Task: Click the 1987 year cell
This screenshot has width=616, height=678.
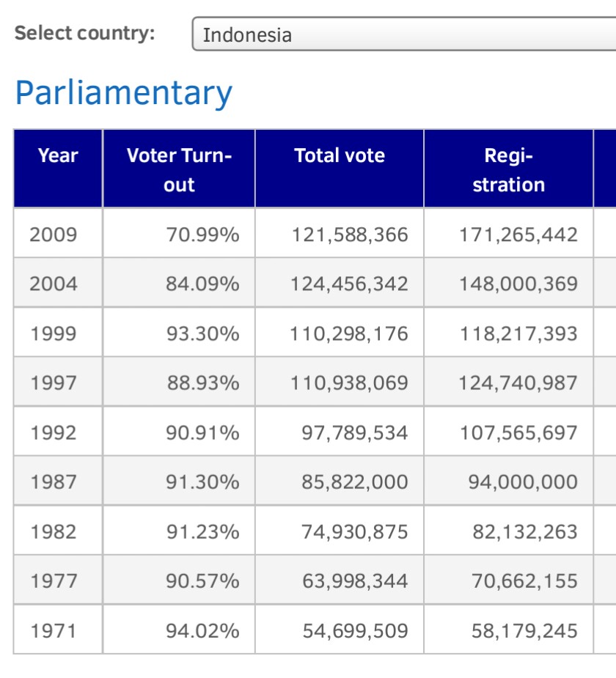Action: pyautogui.click(x=54, y=482)
